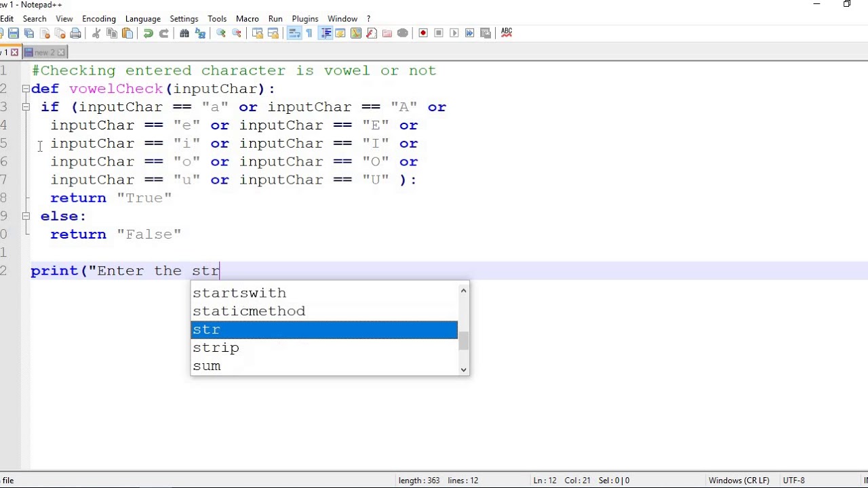The width and height of the screenshot is (868, 488).
Task: Click the Save file toolbar icon
Action: (x=13, y=33)
